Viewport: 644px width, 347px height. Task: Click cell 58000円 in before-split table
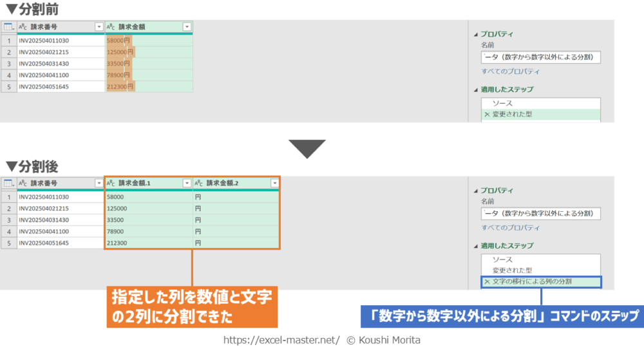click(x=149, y=41)
